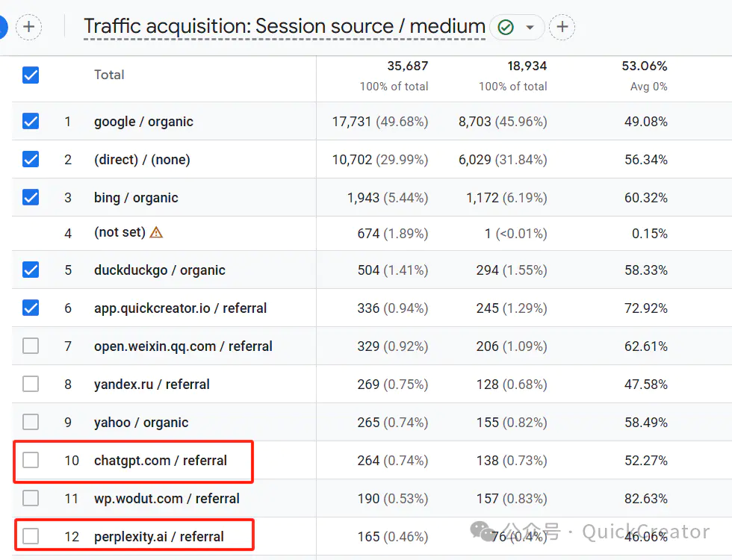
Task: Uncheck duckduckgo / organic row
Action: tap(31, 270)
